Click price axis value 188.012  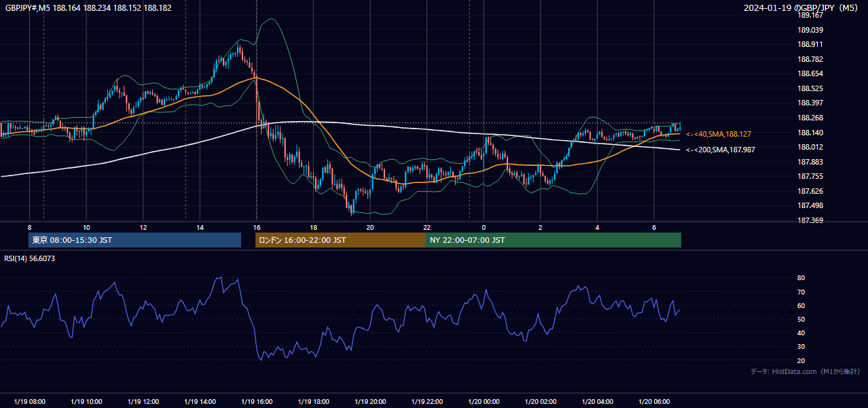[x=810, y=147]
